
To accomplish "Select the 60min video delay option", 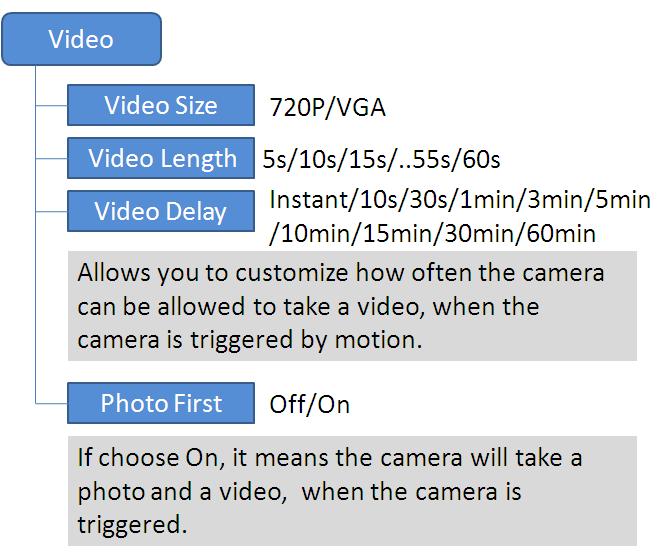I will [x=561, y=234].
